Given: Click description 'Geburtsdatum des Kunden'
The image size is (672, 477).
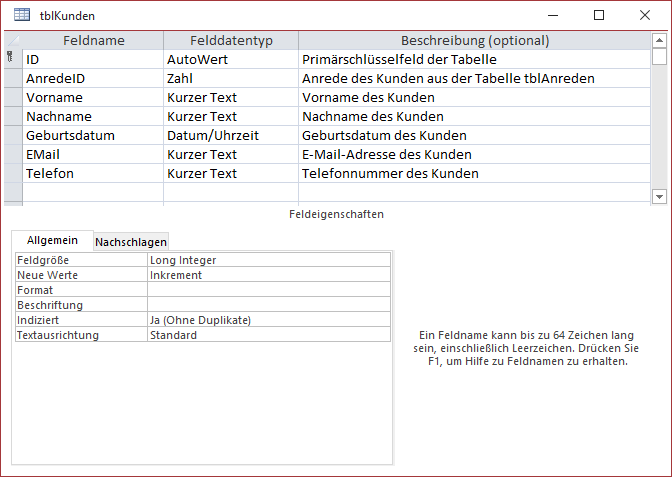Looking at the screenshot, I should click(x=474, y=135).
